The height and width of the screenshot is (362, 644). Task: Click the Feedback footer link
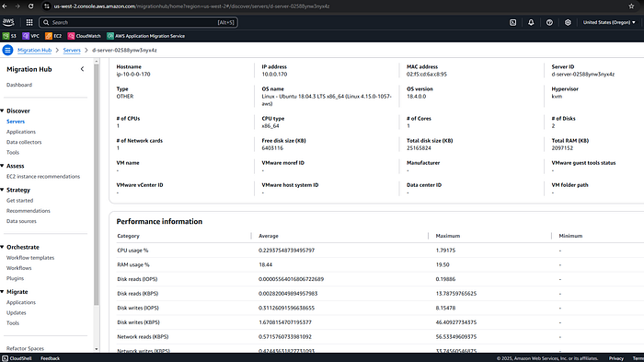click(x=50, y=358)
